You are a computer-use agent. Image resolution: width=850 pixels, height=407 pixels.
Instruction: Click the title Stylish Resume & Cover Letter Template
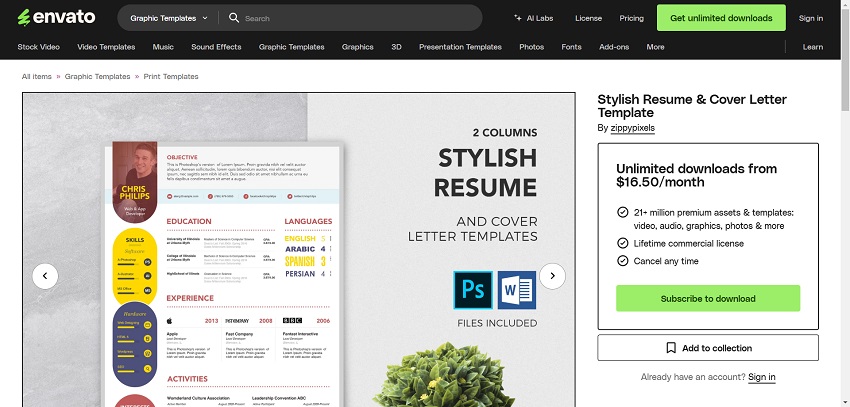[692, 106]
